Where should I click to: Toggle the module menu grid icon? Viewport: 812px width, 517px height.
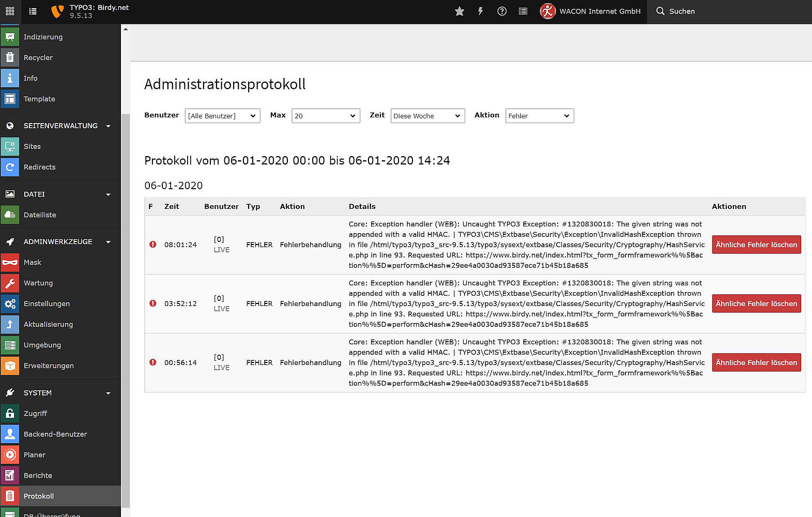click(x=10, y=11)
